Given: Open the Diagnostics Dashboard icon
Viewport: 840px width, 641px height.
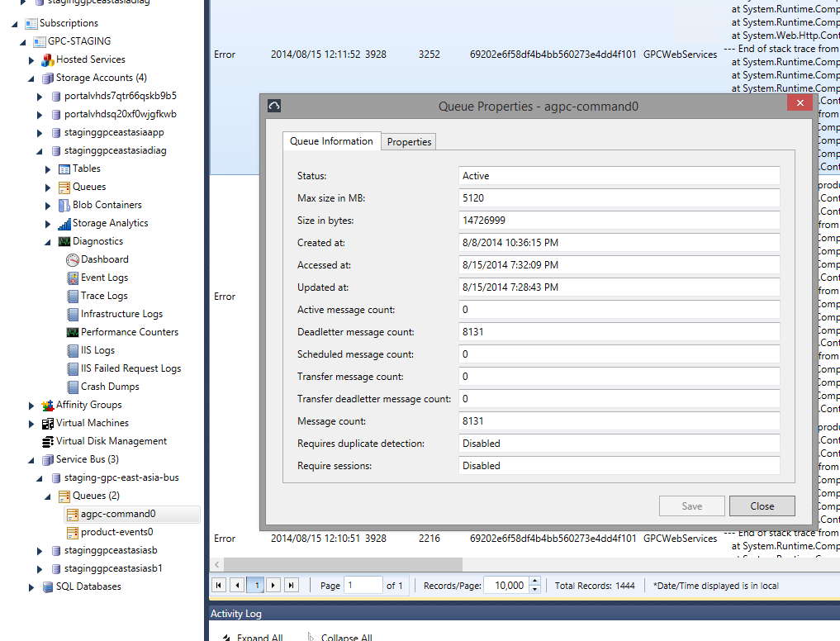Looking at the screenshot, I should (73, 259).
